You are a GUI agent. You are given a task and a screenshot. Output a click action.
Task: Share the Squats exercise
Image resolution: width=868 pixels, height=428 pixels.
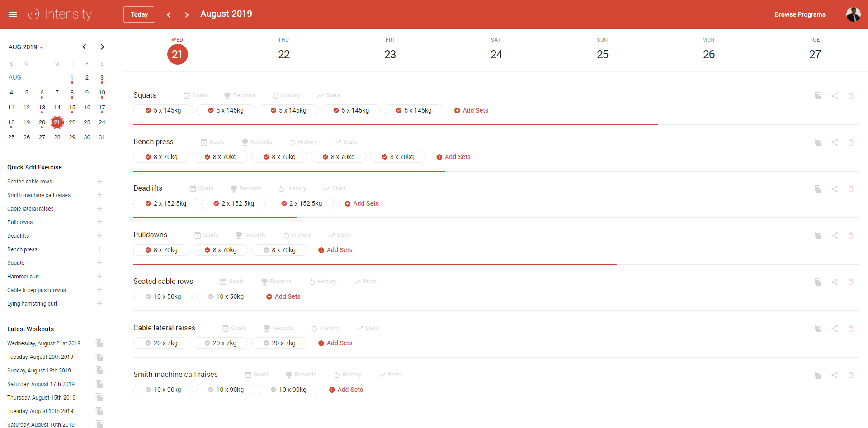tap(835, 96)
